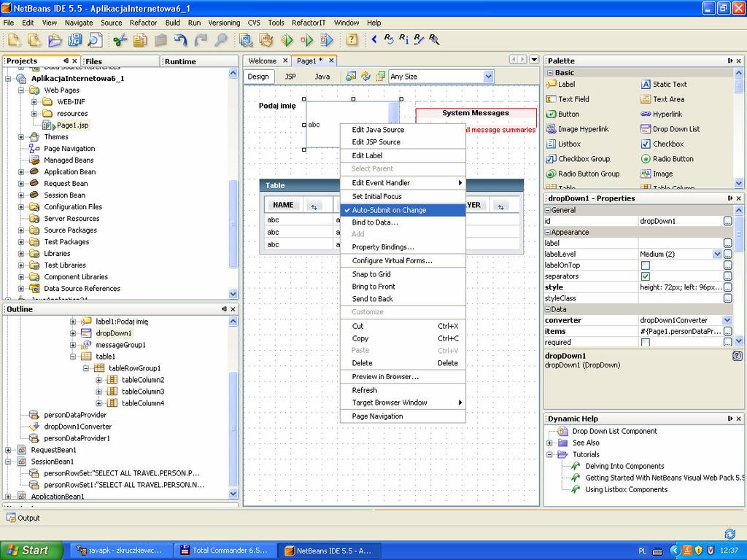Click ellipsis button for items property

727,332
